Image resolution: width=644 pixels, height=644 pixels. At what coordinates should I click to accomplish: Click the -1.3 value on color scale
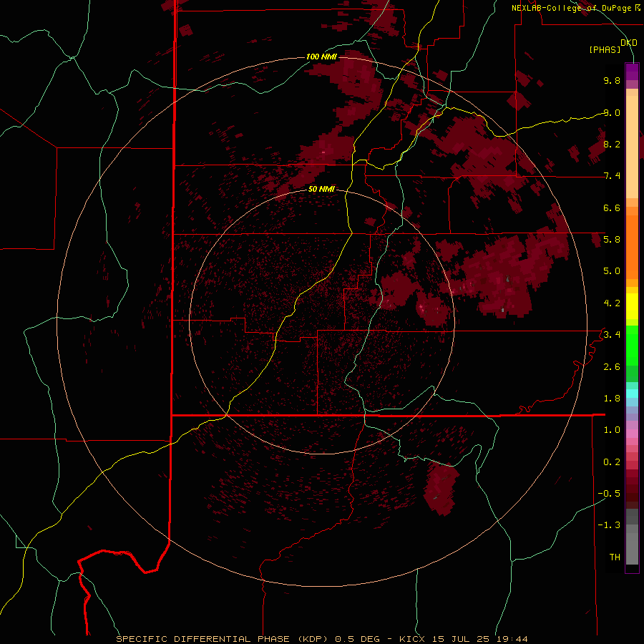coord(609,525)
